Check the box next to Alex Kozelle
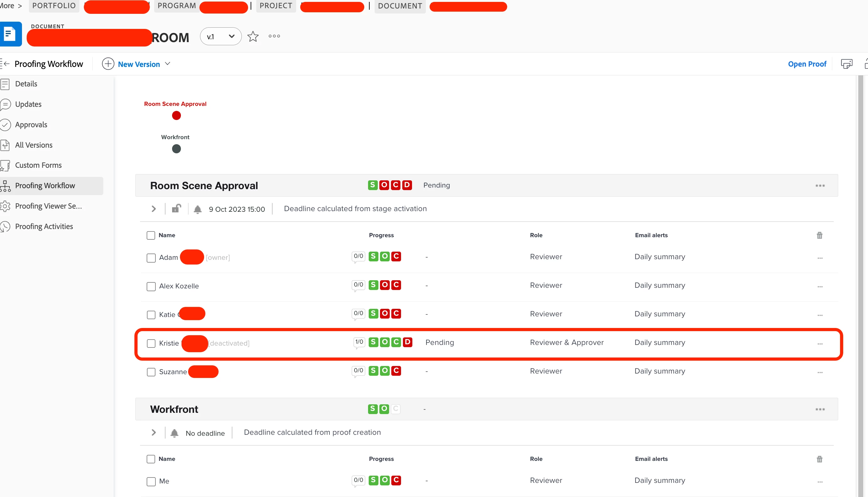 [151, 286]
